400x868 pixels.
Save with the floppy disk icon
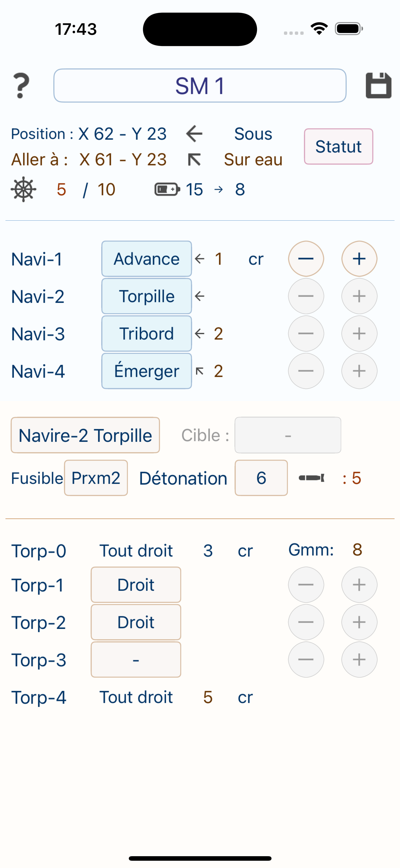[378, 86]
